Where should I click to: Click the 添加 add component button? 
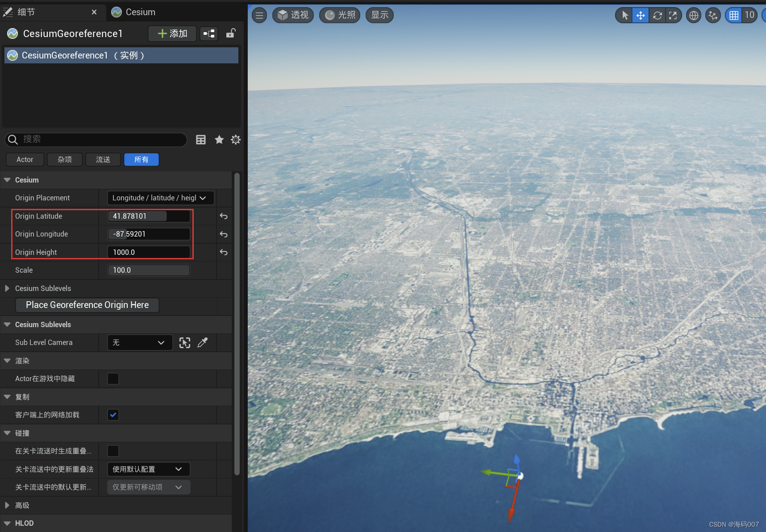(172, 33)
